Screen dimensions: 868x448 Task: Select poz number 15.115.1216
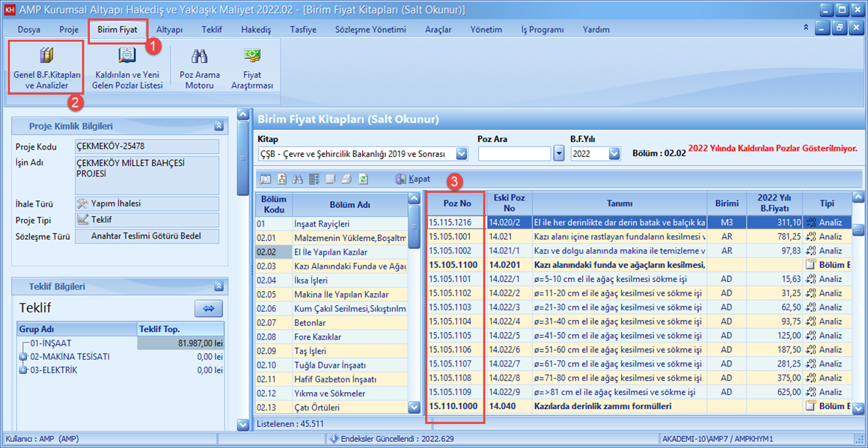tap(456, 222)
